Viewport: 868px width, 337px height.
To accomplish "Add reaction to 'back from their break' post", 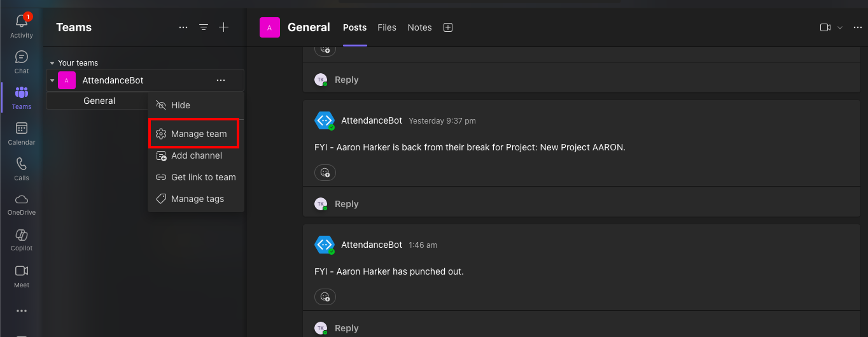I will pyautogui.click(x=325, y=172).
